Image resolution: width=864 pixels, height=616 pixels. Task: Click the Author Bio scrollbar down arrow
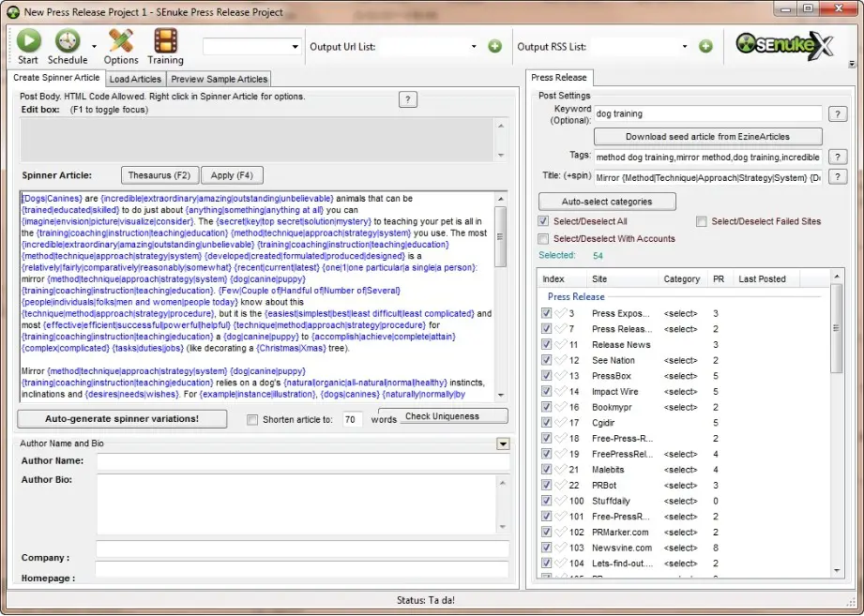(502, 527)
